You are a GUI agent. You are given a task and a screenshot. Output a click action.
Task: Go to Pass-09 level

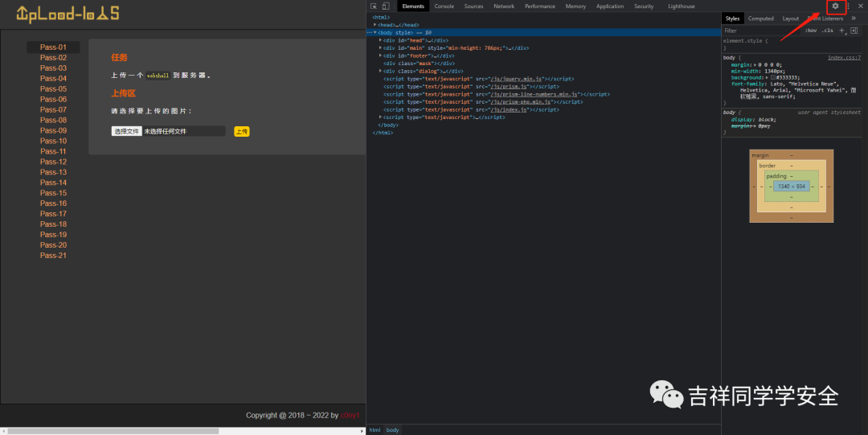click(x=53, y=130)
